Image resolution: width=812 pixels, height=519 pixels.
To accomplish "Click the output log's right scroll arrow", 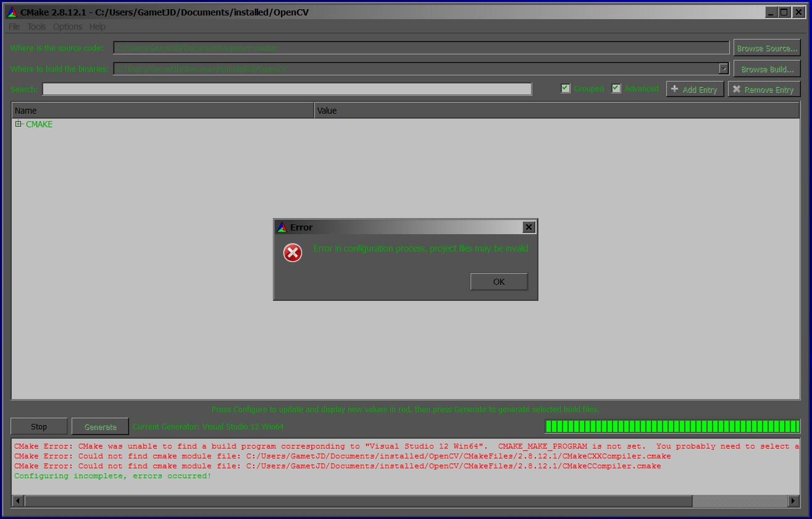I will pos(794,500).
